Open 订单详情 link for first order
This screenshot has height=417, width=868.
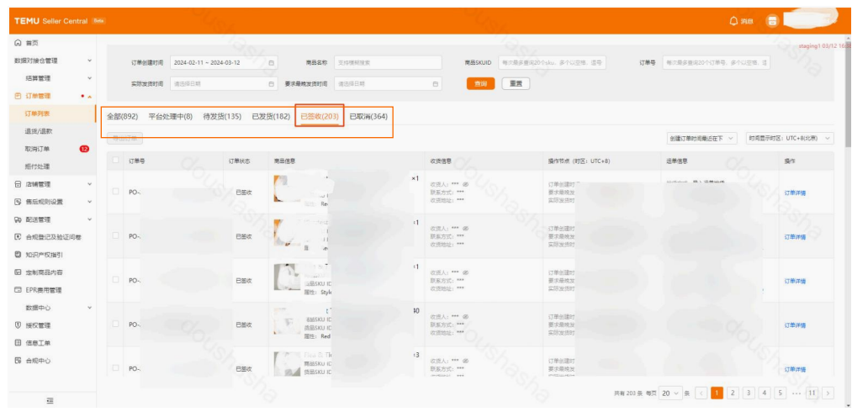(x=794, y=193)
